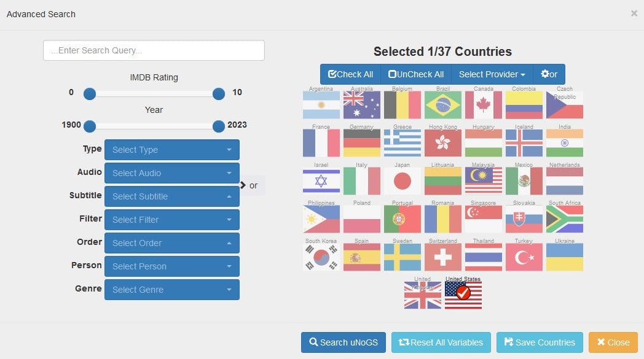Click the IMDB Rating minimum slider handle
Image resolution: width=644 pixels, height=359 pixels.
point(90,94)
